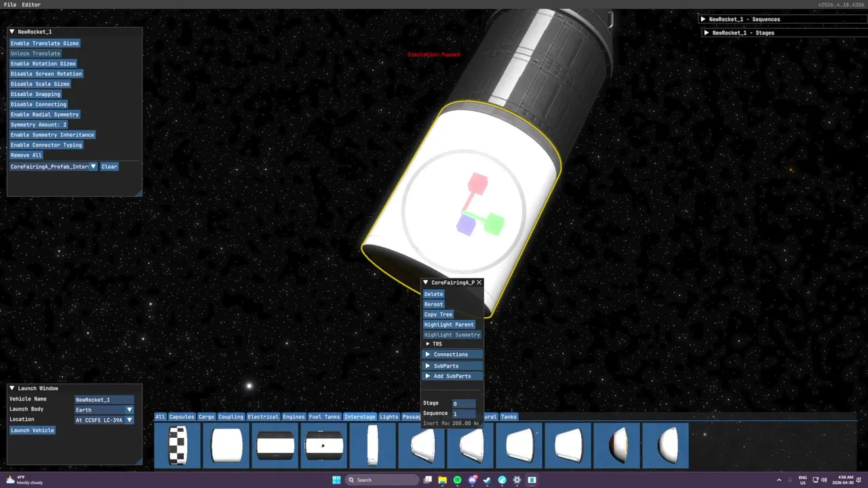Toggle Enable Symmetry Inheritance

click(52, 135)
